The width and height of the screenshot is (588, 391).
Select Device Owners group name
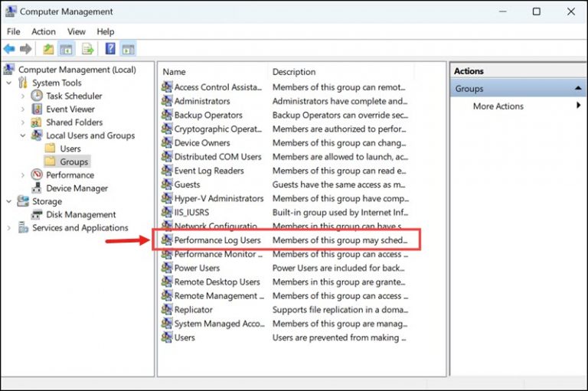pos(202,143)
